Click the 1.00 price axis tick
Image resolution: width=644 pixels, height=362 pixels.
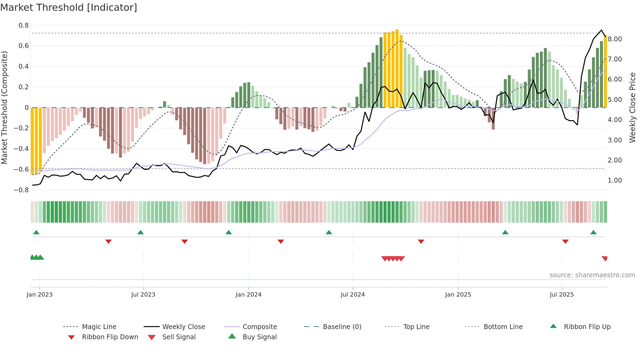pos(615,180)
